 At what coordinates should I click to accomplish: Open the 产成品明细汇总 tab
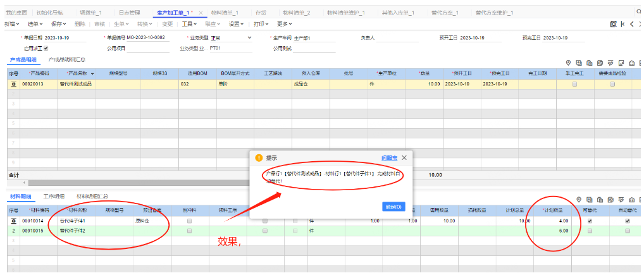pyautogui.click(x=67, y=60)
